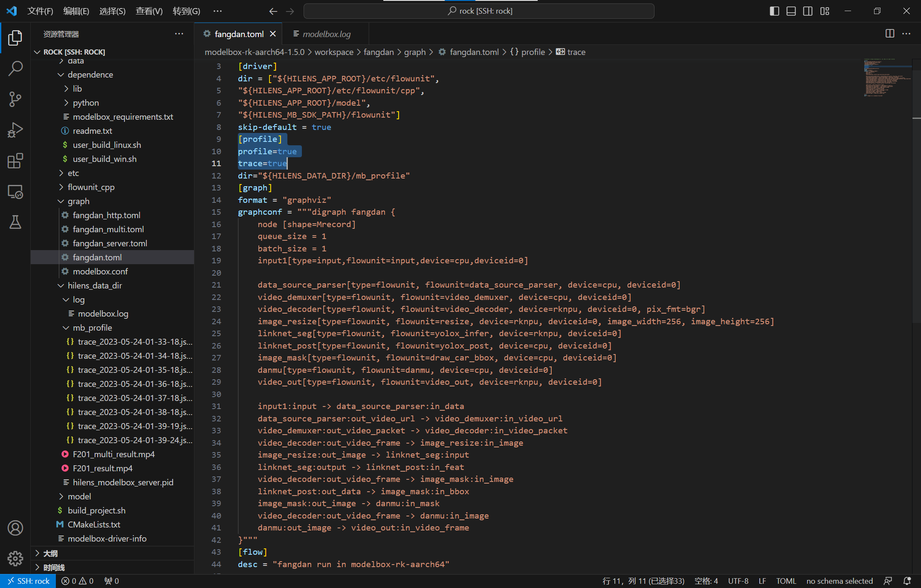The width and height of the screenshot is (921, 588).
Task: Switch to the modelbox.log tab
Action: click(326, 34)
